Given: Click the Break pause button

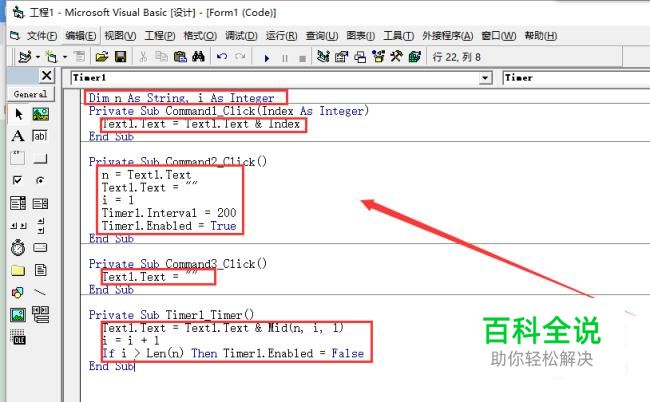Looking at the screenshot, I should 285,58.
